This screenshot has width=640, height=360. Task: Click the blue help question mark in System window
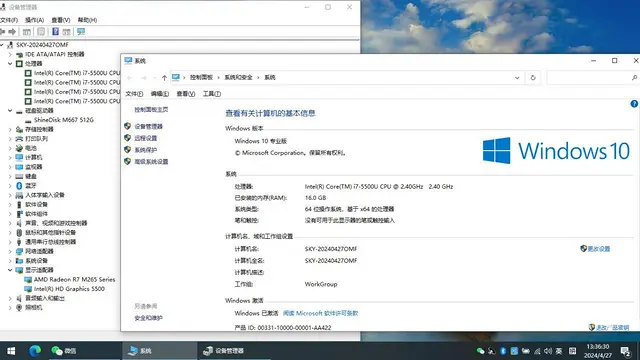(634, 104)
